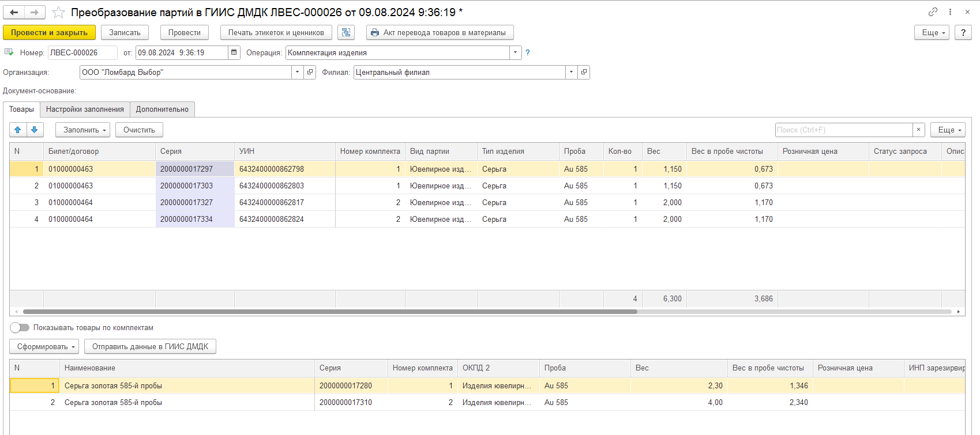Open organization card for ООО Ломбард Выбор

click(310, 72)
